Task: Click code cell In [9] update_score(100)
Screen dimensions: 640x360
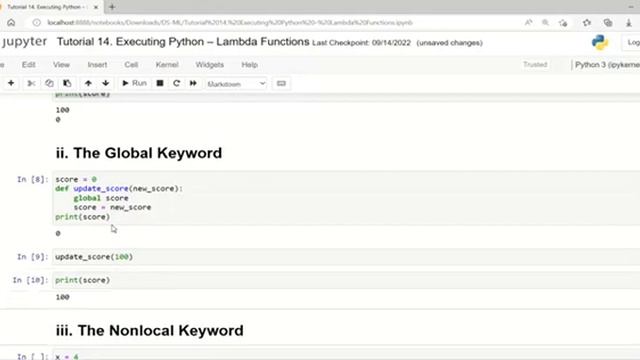Action: [346, 257]
